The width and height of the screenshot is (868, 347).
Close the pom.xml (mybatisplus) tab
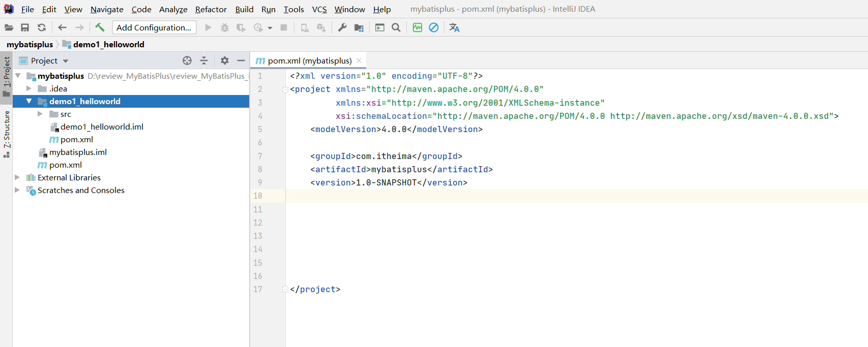(x=359, y=60)
